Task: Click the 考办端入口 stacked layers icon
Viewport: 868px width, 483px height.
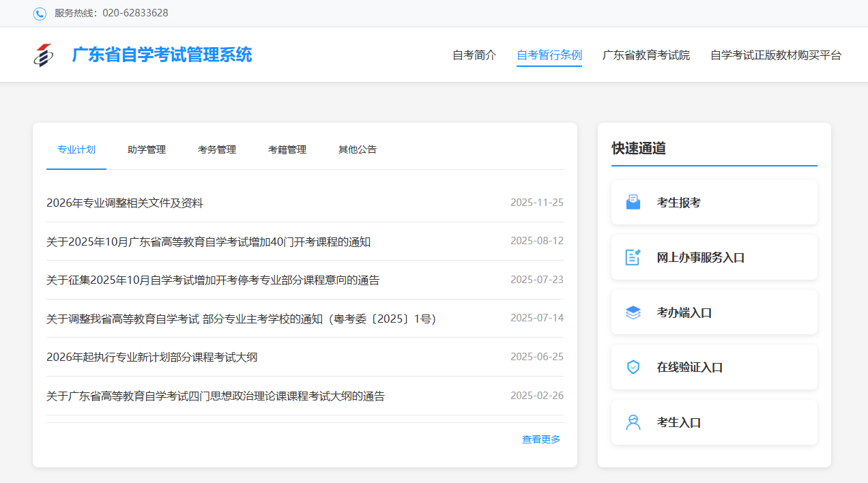Action: pyautogui.click(x=633, y=312)
